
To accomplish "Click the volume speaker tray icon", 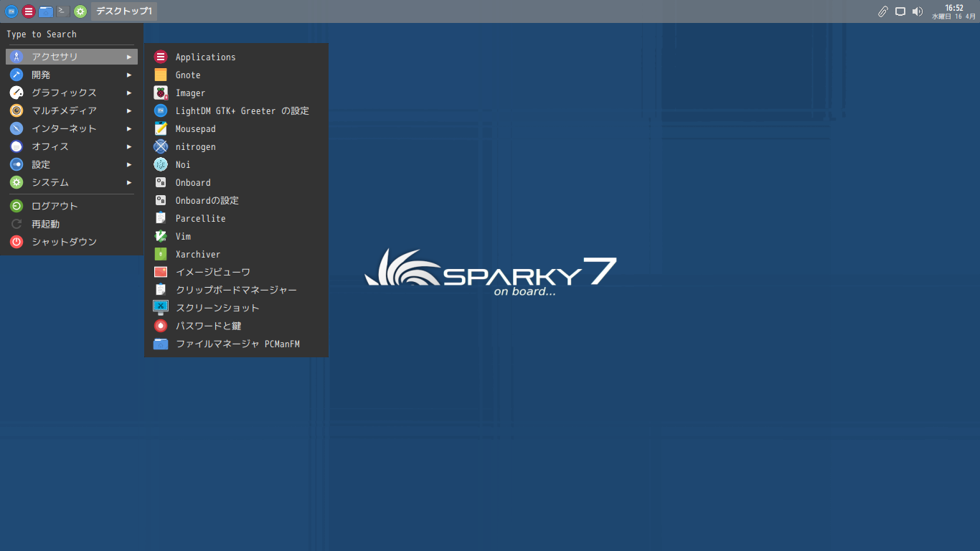I will click(918, 11).
